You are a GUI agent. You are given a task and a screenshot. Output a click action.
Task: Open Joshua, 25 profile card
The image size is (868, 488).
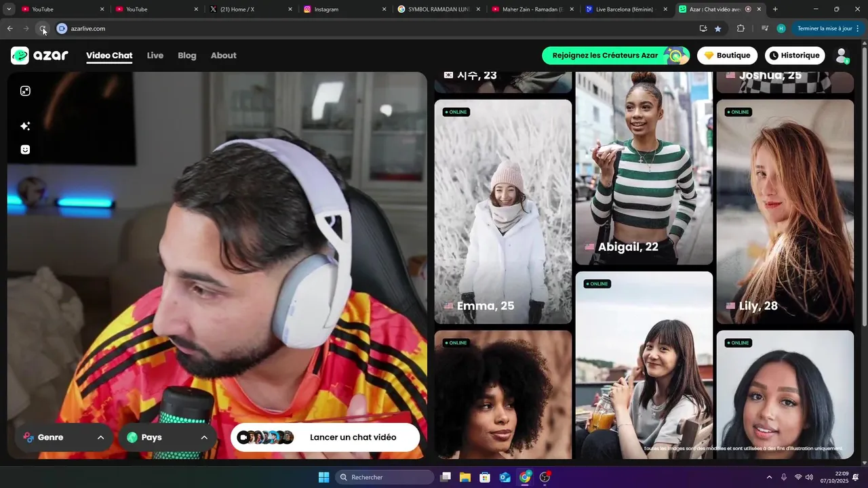coord(785,82)
